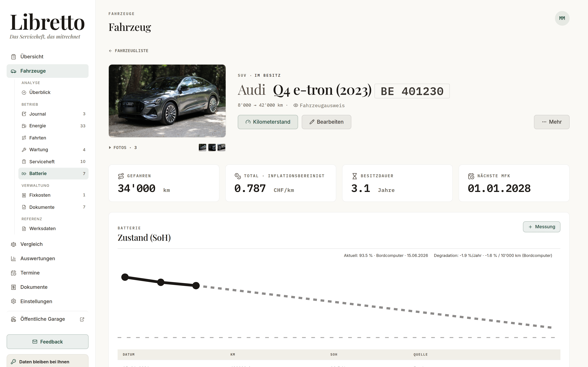Open the Übersicht clipboard icon
The width and height of the screenshot is (588, 367).
point(14,57)
